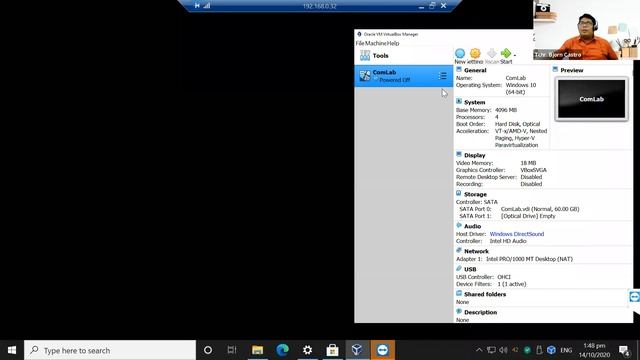Click the VBoxSVGA graphics controller value

[x=533, y=170]
